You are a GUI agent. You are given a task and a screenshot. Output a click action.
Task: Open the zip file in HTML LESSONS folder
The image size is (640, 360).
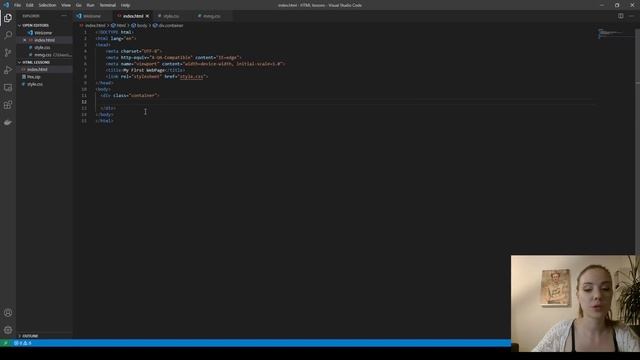[33, 77]
